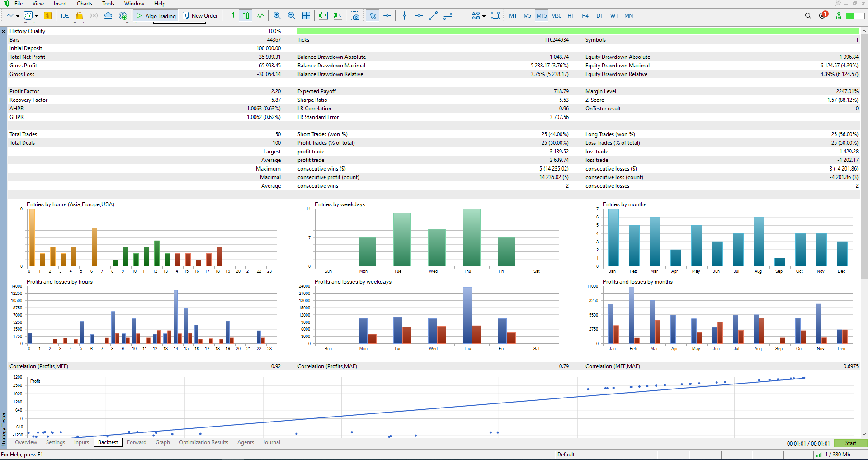Zoom in on the chart
The image size is (868, 460).
[x=277, y=16]
